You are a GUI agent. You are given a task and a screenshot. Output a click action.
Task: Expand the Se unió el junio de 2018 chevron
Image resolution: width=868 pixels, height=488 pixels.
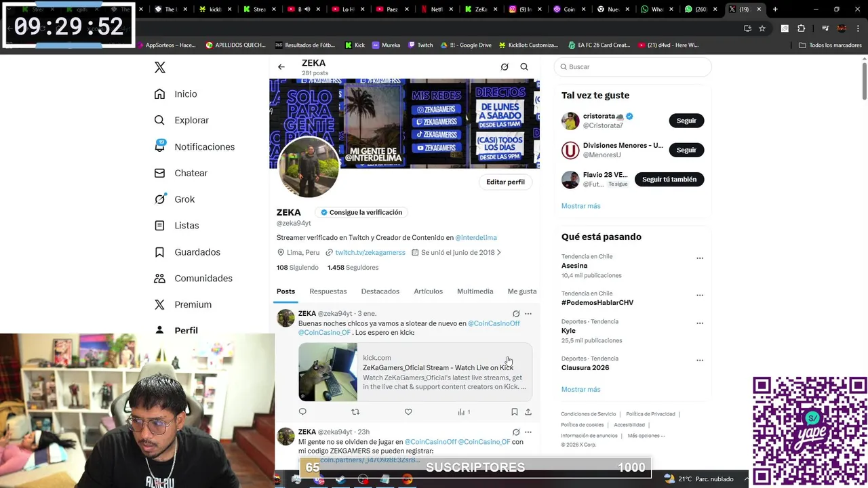coord(499,253)
